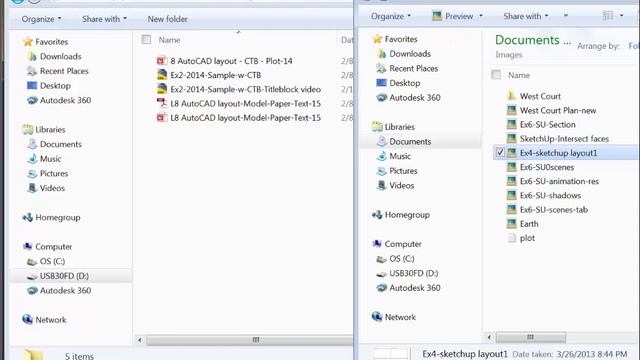The width and height of the screenshot is (640, 360).
Task: Click the USB30FD (D:) drive icon in the left window
Action: 32,276
